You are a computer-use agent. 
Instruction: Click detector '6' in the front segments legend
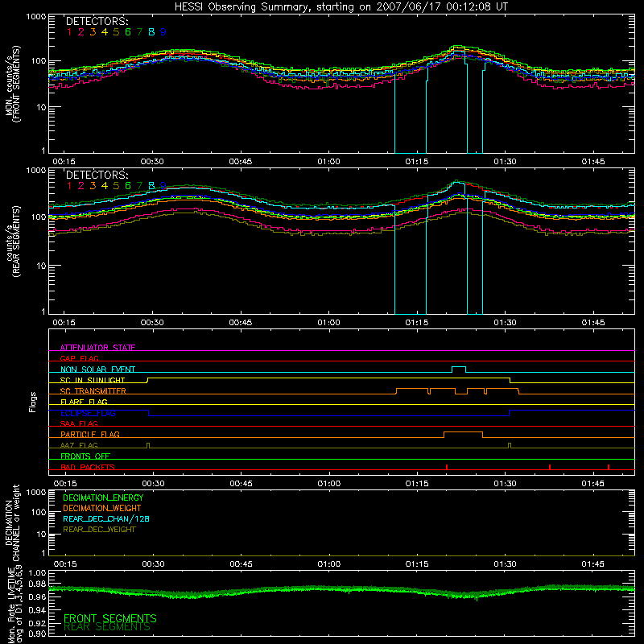coord(128,32)
